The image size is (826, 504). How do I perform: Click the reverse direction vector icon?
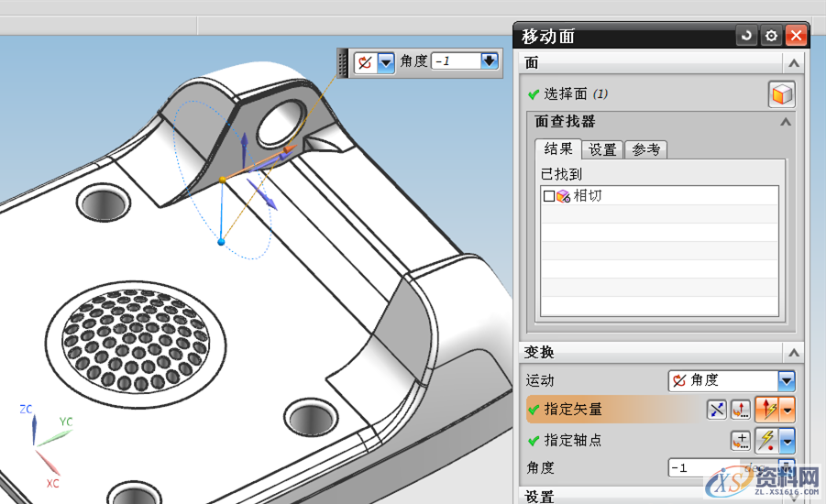[x=717, y=410]
